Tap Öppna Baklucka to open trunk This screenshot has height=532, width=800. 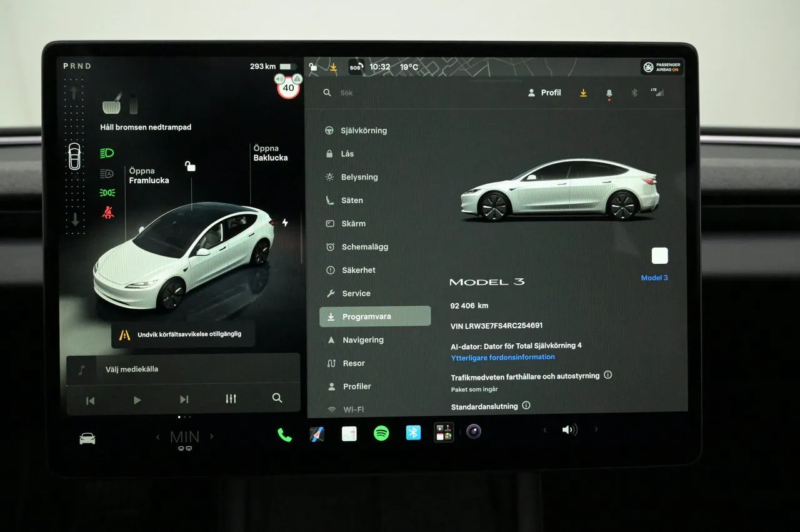pyautogui.click(x=271, y=153)
